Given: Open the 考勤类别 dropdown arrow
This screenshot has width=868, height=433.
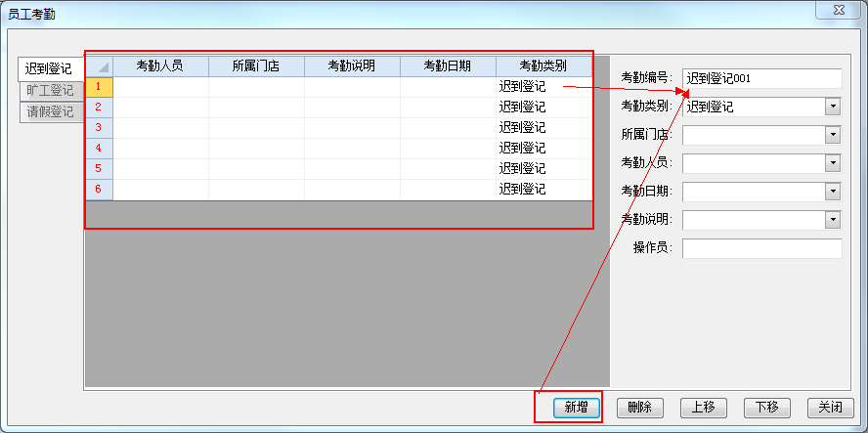Looking at the screenshot, I should coord(833,107).
